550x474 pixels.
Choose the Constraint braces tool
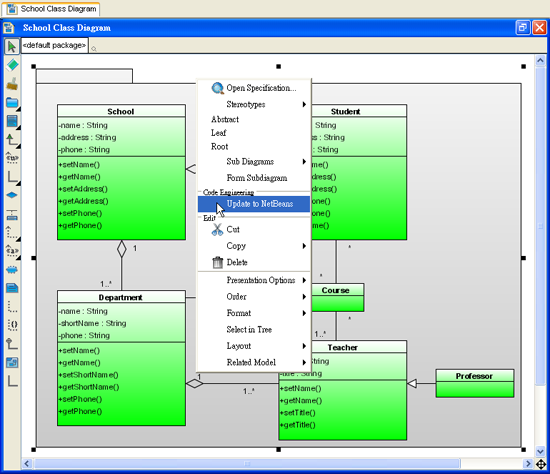12,325
